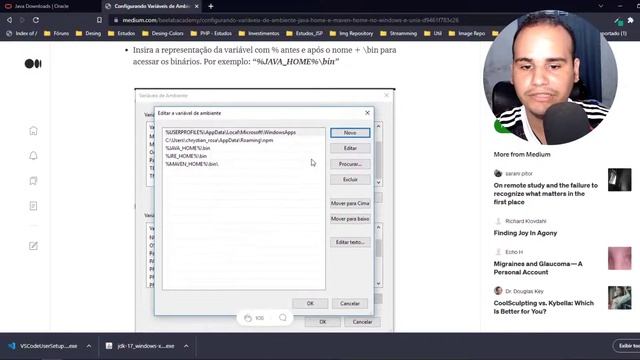Viewport: 640px width, 360px height.
Task: Open author Dr. Douglas Key profile
Action: click(x=524, y=291)
